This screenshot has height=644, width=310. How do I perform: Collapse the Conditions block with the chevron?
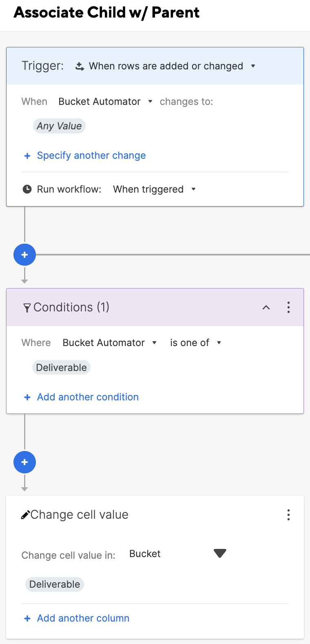point(266,307)
